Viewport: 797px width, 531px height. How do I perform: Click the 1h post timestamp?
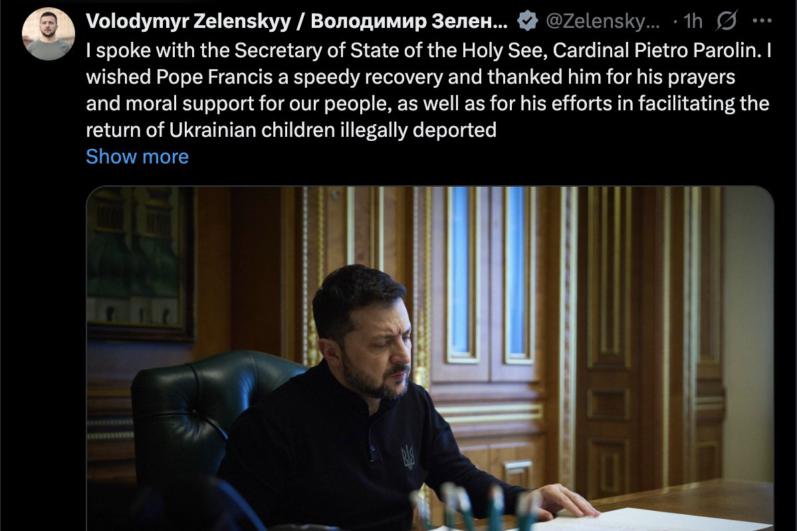[693, 21]
